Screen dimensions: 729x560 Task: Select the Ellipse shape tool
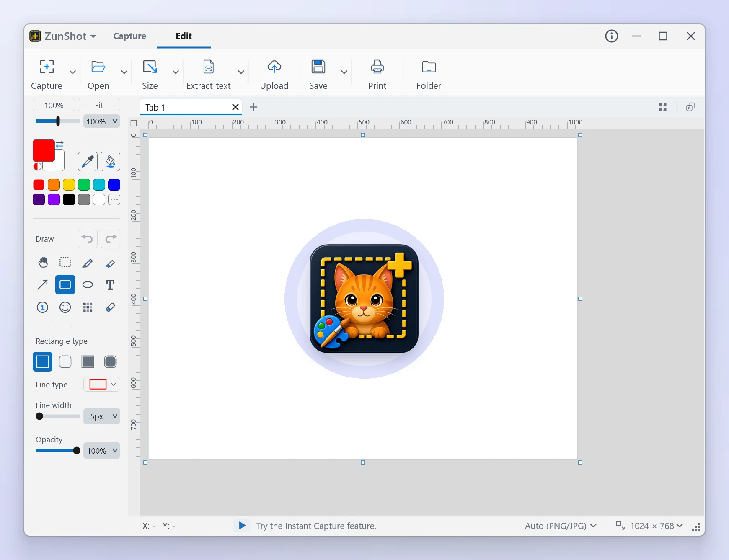pos(88,285)
